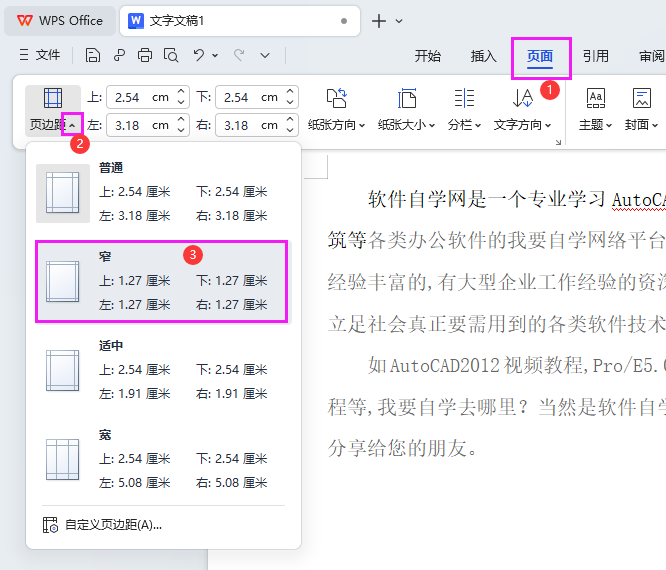Click the 分栏 columns icon
666x570 pixels.
[x=464, y=98]
